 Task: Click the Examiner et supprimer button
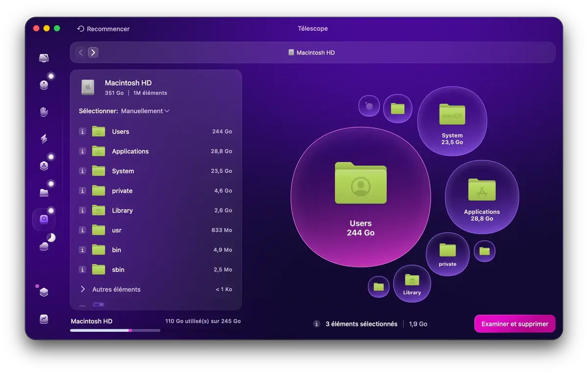514,324
